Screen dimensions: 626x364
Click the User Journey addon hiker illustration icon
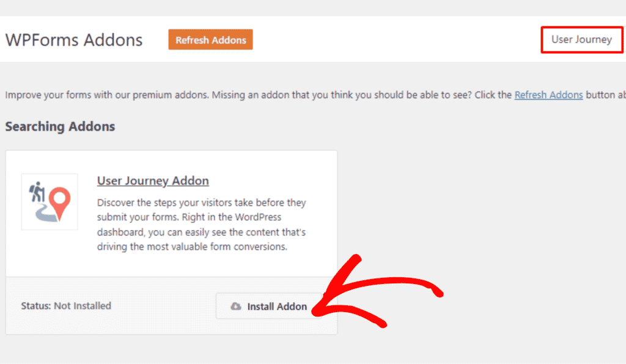point(49,202)
